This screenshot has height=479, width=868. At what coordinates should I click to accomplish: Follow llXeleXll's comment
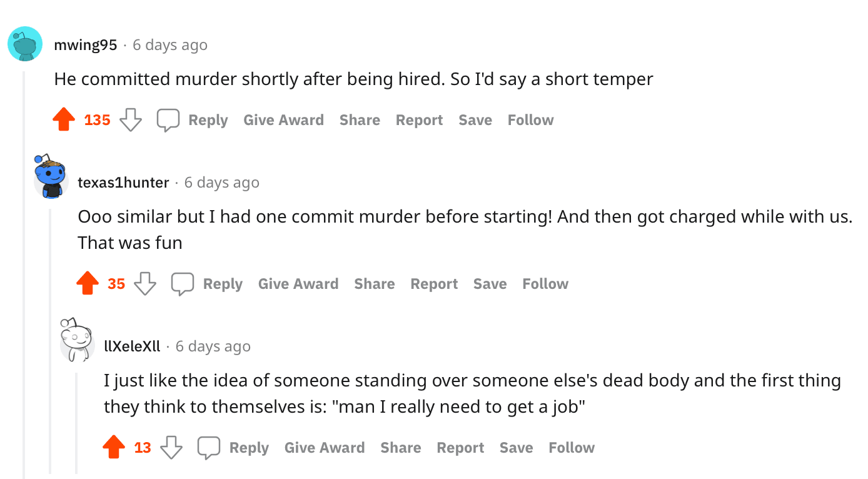pos(571,448)
